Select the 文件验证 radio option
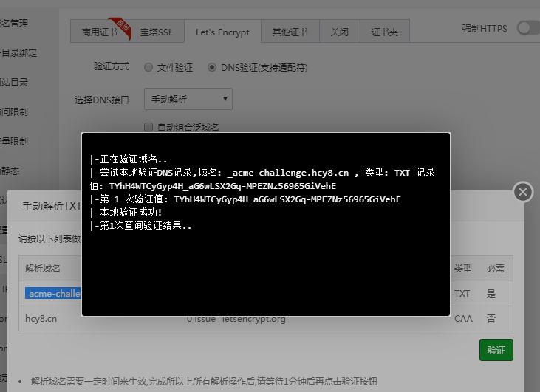This screenshot has width=540, height=392. pyautogui.click(x=148, y=67)
